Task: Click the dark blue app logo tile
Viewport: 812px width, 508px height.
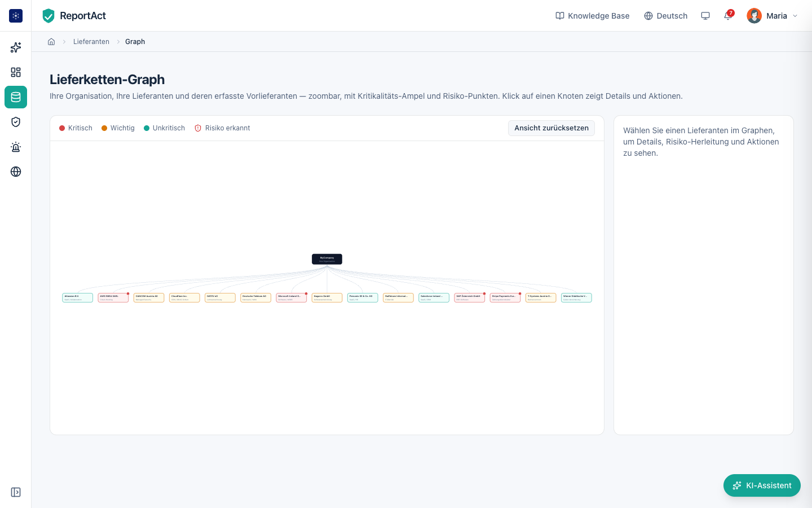Action: coord(16,16)
